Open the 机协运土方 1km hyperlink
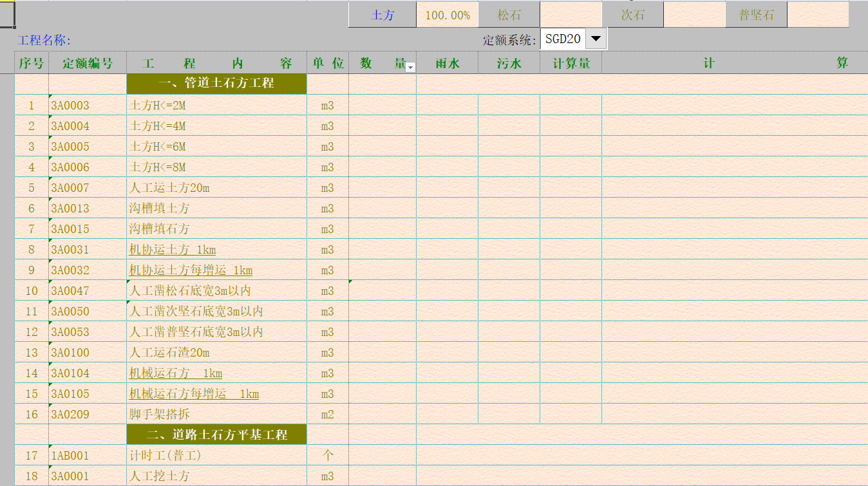 173,250
